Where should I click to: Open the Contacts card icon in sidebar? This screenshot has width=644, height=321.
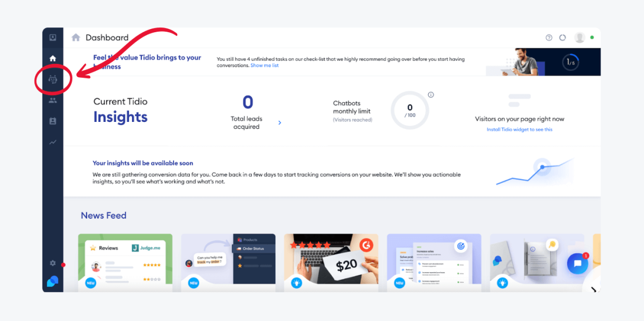pos(53,121)
